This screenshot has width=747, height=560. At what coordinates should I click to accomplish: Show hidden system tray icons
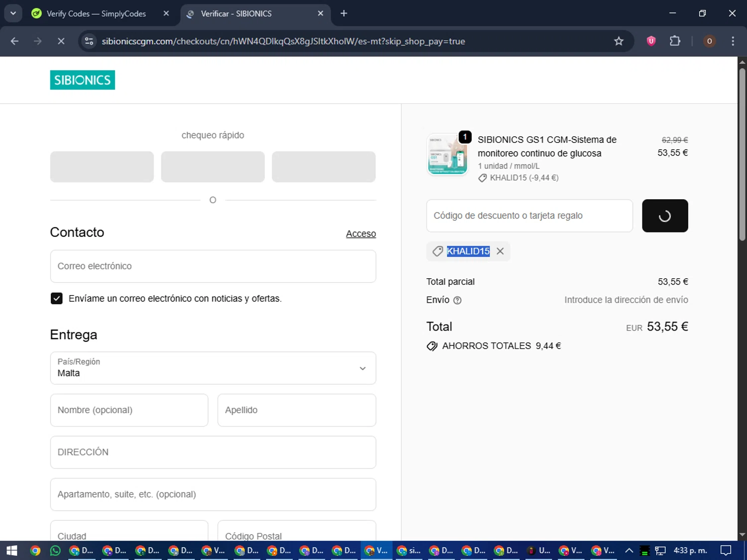tap(629, 551)
